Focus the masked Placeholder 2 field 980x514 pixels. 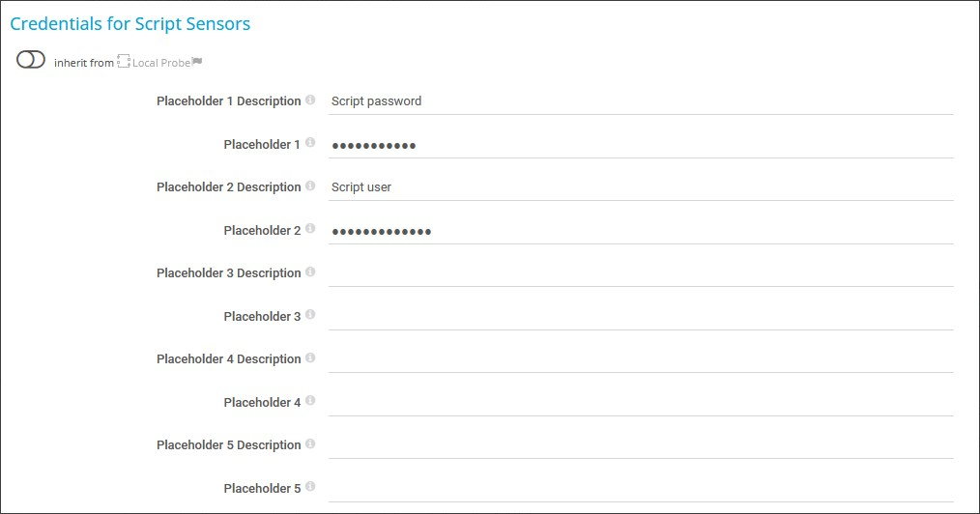(x=640, y=231)
